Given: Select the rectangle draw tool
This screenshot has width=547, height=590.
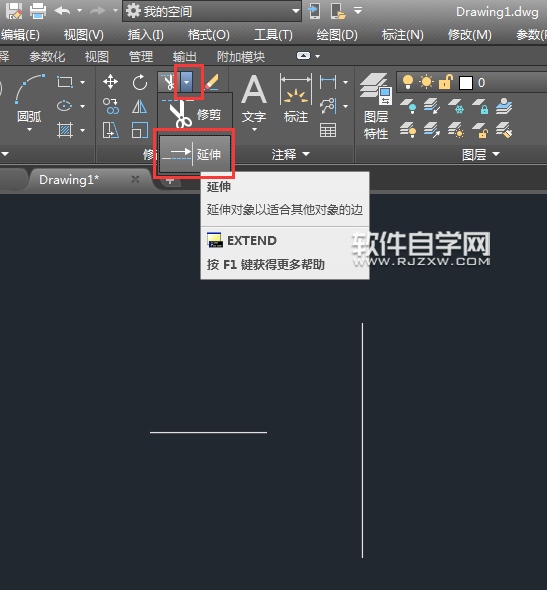Looking at the screenshot, I should [65, 82].
